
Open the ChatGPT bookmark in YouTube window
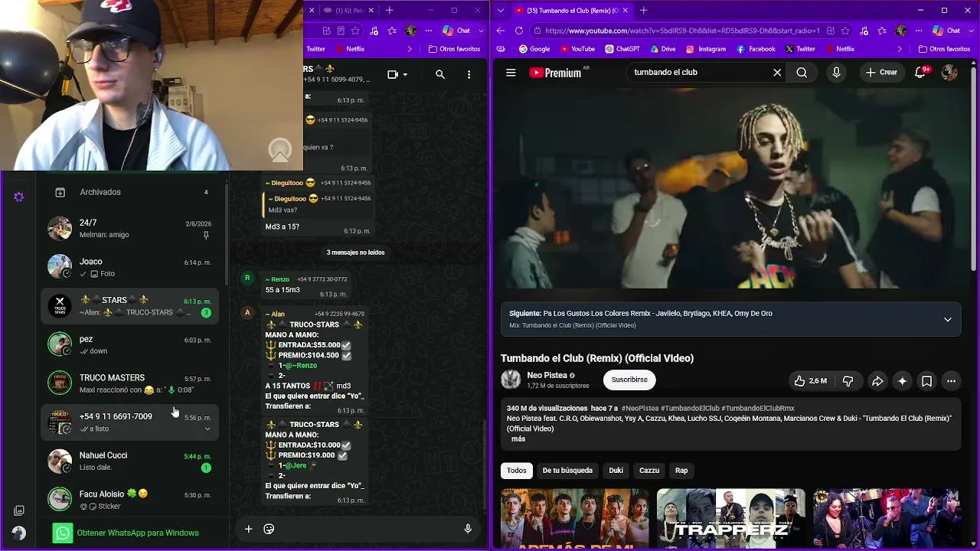coord(622,49)
